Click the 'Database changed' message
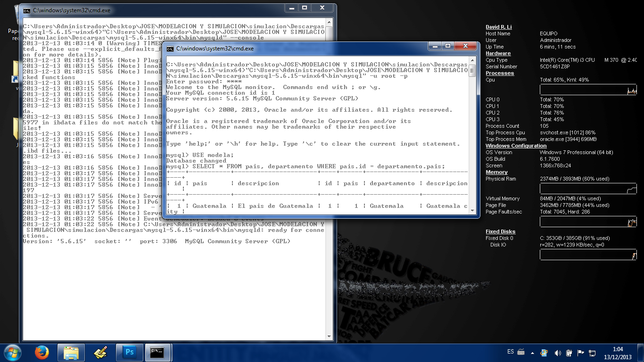 click(196, 161)
